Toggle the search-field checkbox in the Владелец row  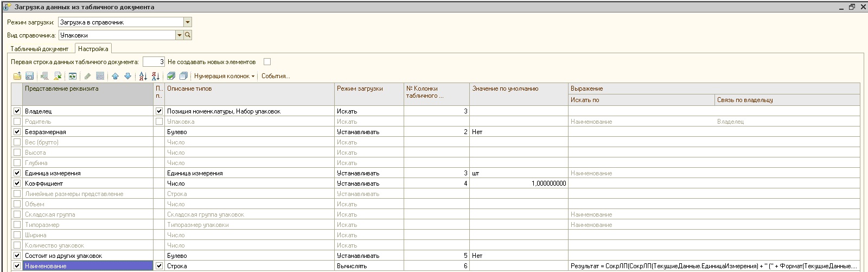tap(159, 111)
